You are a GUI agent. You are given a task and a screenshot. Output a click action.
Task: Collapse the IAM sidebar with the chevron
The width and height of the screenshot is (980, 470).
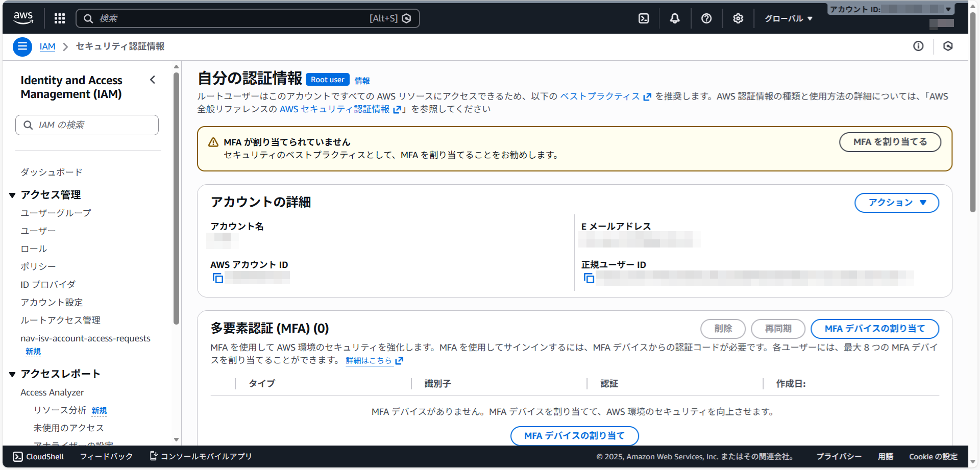point(153,80)
